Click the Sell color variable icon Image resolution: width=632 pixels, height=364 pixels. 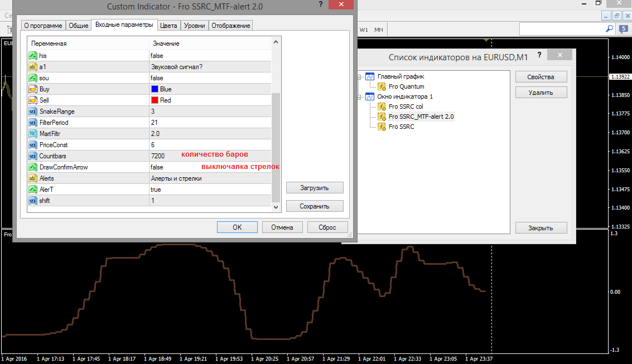pyautogui.click(x=33, y=100)
